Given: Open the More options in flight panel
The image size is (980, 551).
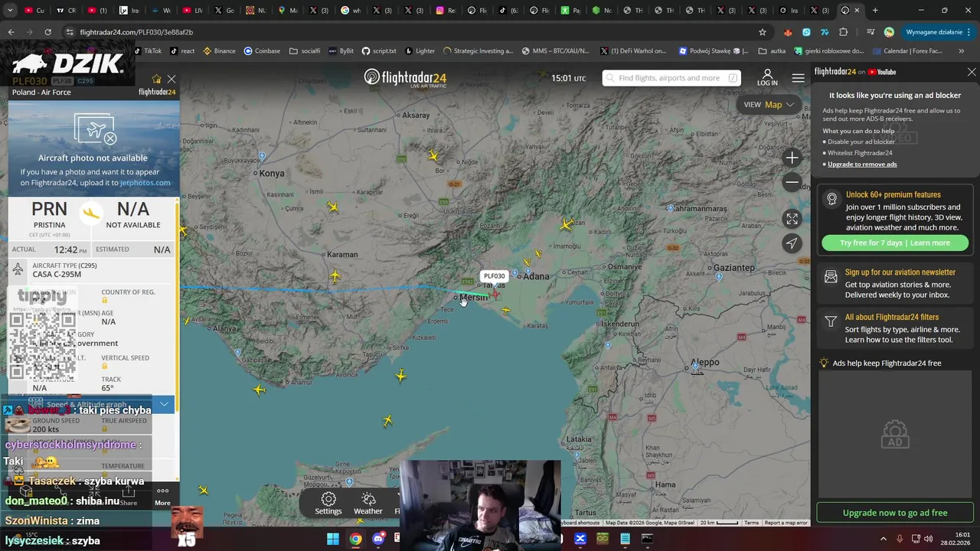Looking at the screenshot, I should point(162,496).
